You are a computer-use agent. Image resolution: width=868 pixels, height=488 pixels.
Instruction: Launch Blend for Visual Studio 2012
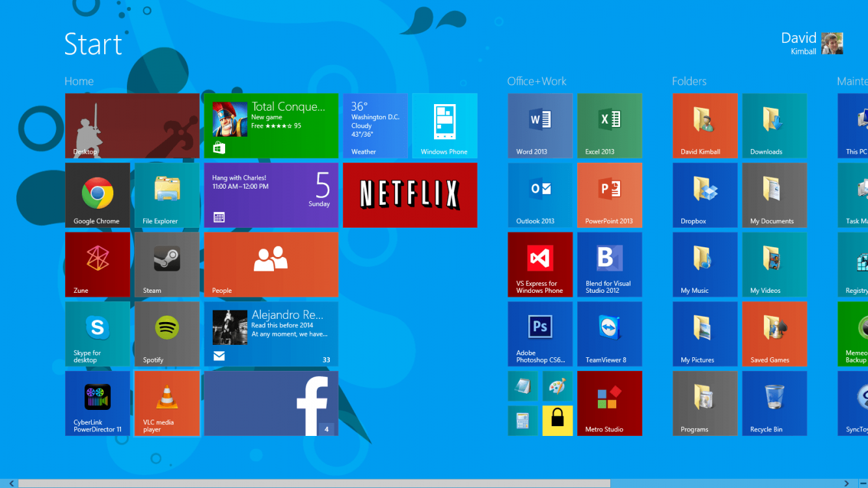(x=610, y=265)
